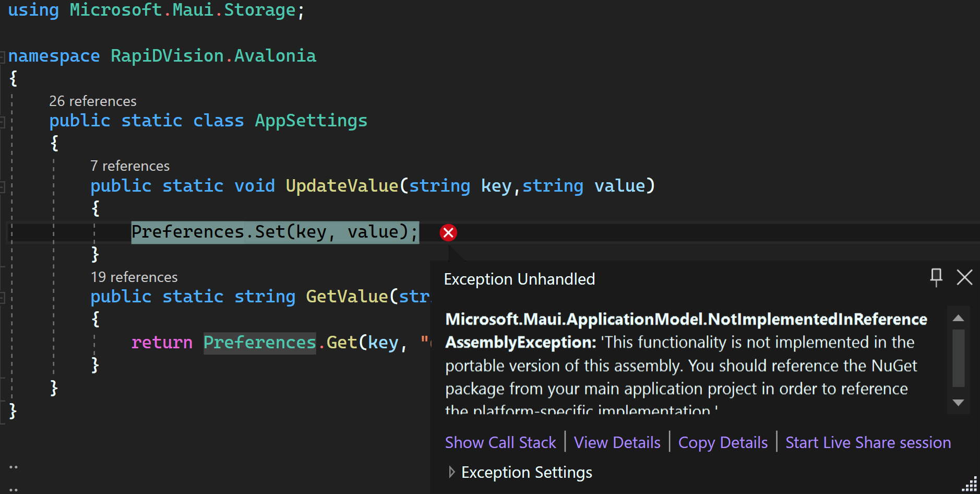Collapse the GetValue method block

[x=2, y=297]
